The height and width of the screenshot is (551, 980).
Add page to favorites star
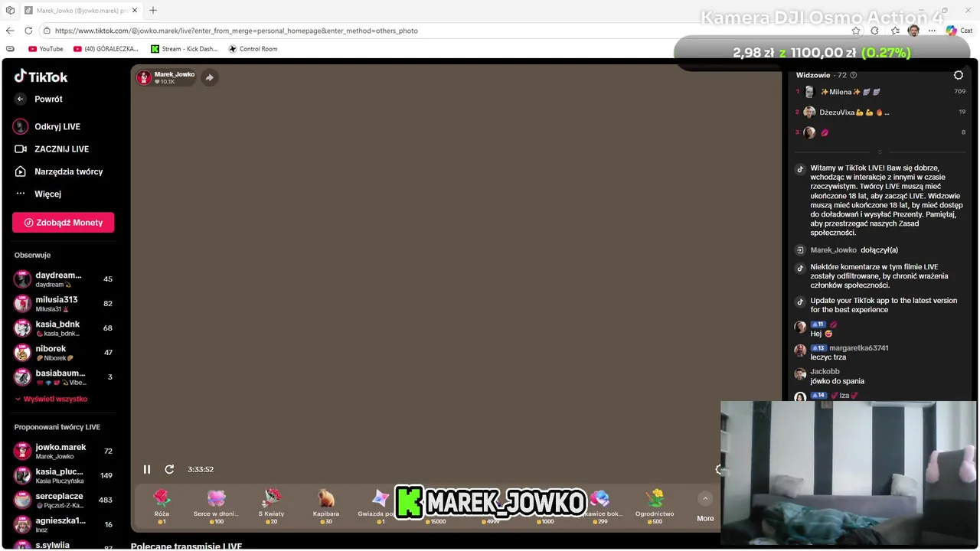(856, 31)
